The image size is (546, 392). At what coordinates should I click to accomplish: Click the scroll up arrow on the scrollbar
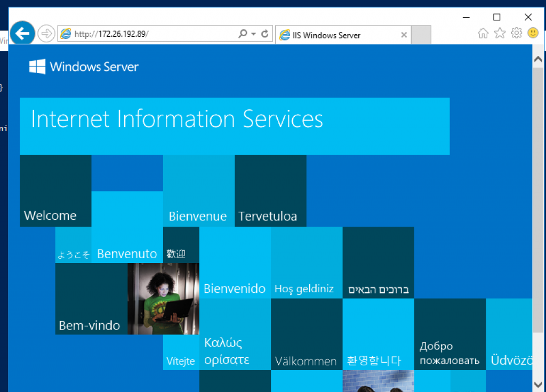[538, 59]
